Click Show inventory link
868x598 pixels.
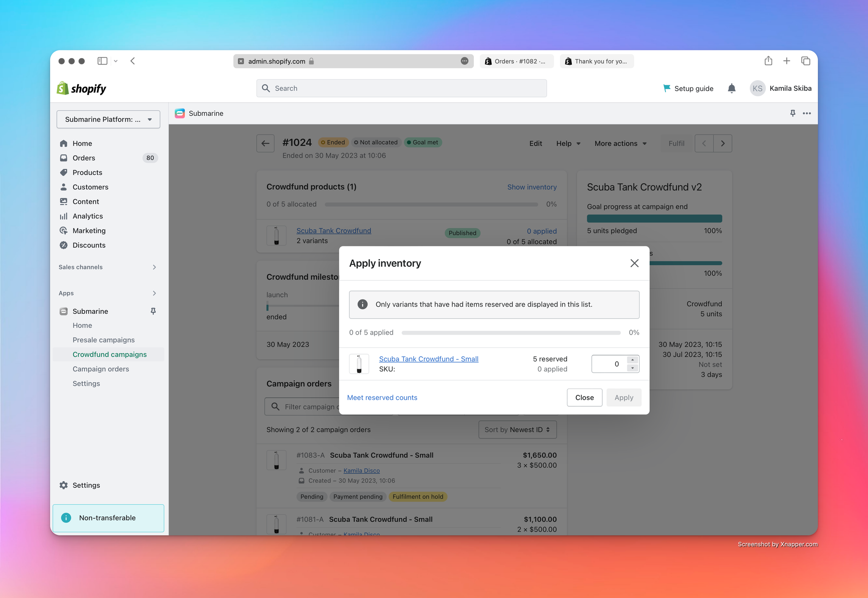point(532,187)
